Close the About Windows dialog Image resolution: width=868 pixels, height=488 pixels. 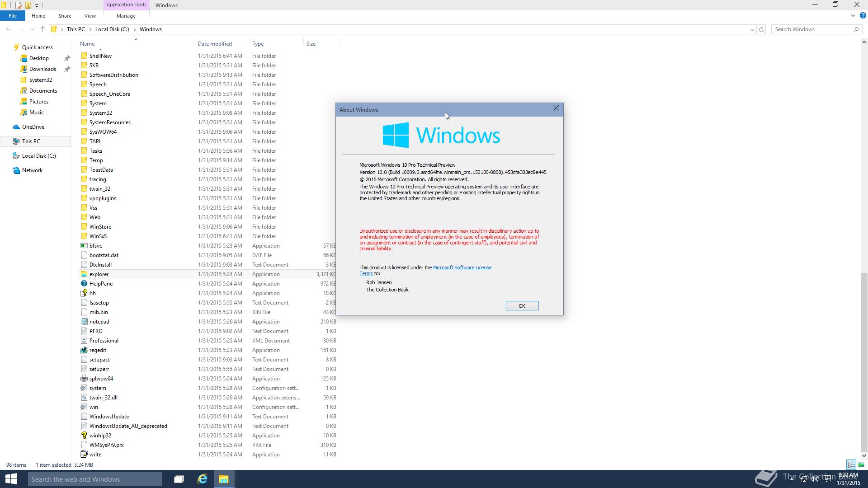556,108
